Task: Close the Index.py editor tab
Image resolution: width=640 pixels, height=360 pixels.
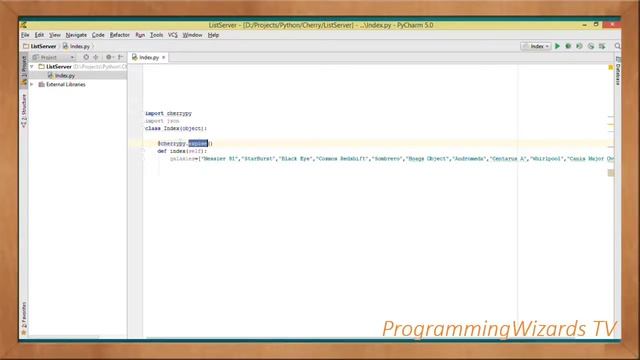Action: point(164,58)
